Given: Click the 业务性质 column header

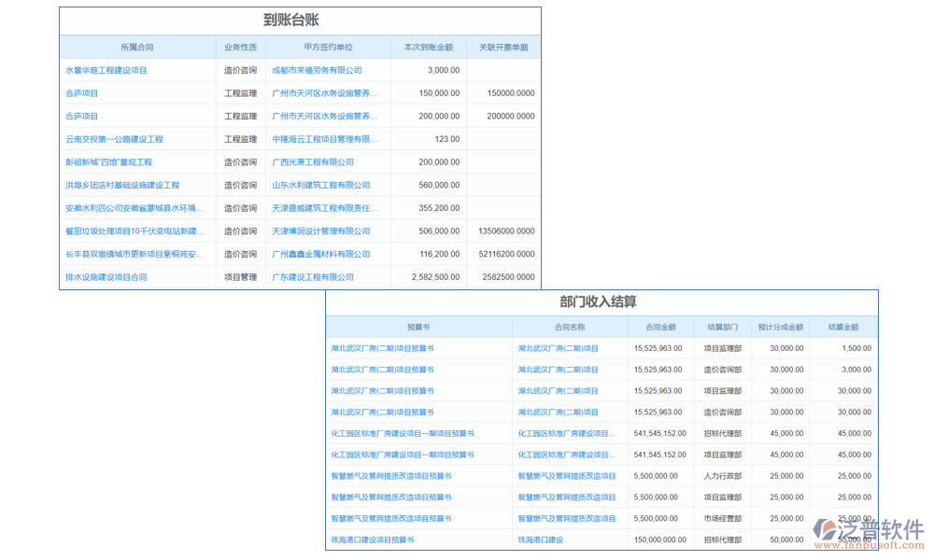Looking at the screenshot, I should [x=240, y=47].
